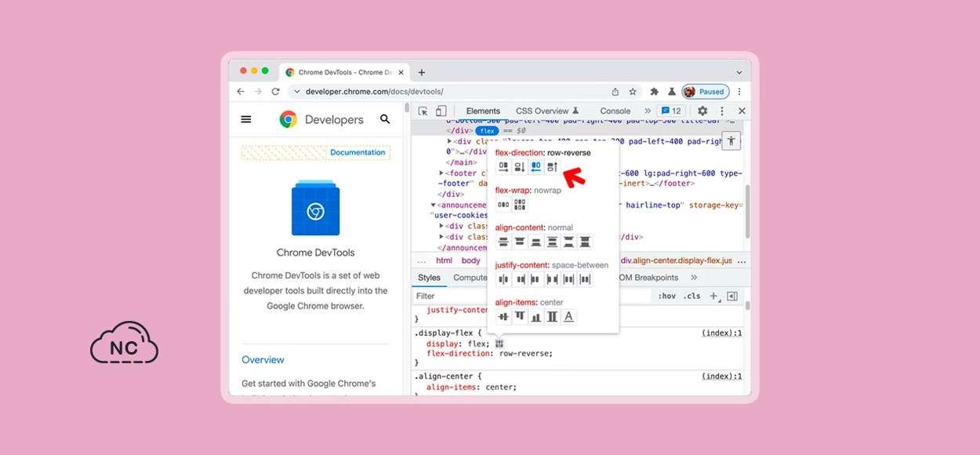Toggle the device toolbar icon
The width and height of the screenshot is (980, 455).
pos(441,111)
